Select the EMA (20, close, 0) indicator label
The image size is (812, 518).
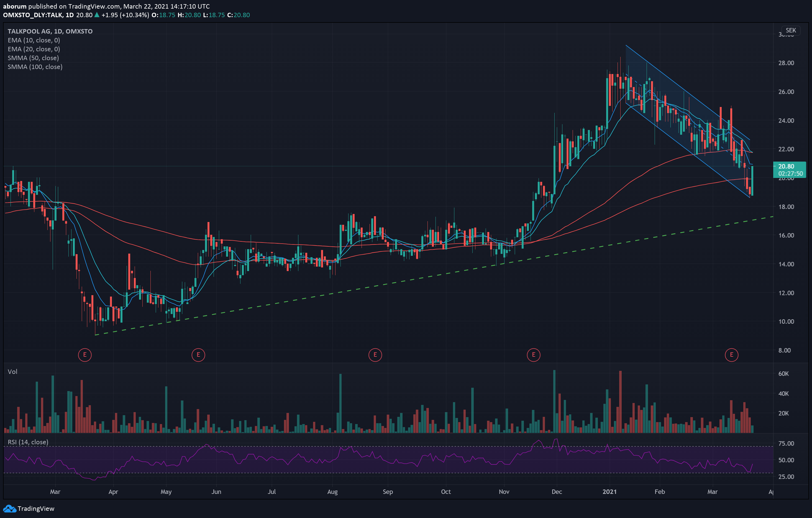[x=34, y=49]
